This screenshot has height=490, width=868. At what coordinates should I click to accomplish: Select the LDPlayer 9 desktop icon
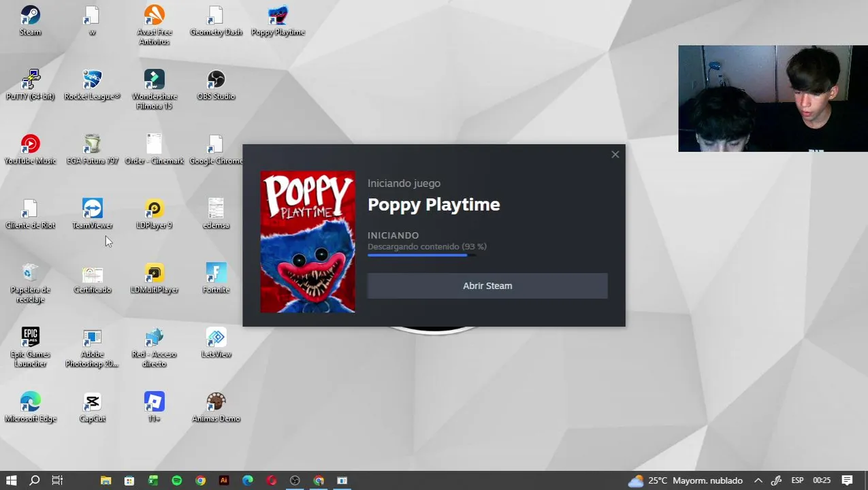click(x=154, y=214)
